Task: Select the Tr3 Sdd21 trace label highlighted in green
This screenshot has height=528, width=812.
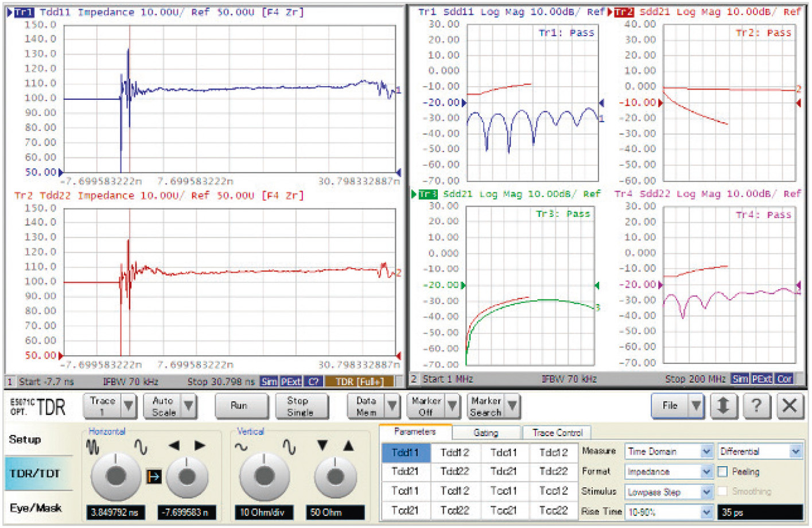Action: [428, 194]
